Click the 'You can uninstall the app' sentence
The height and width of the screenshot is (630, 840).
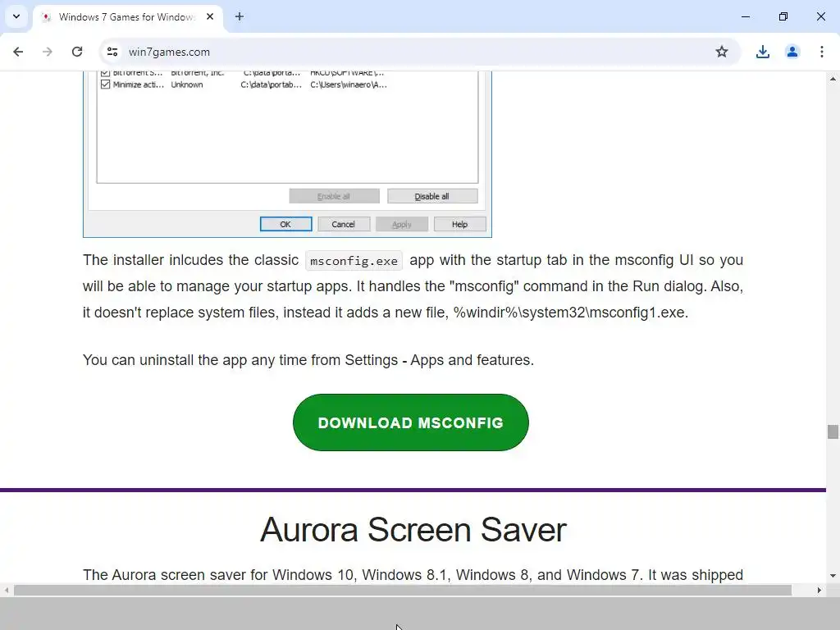point(308,360)
